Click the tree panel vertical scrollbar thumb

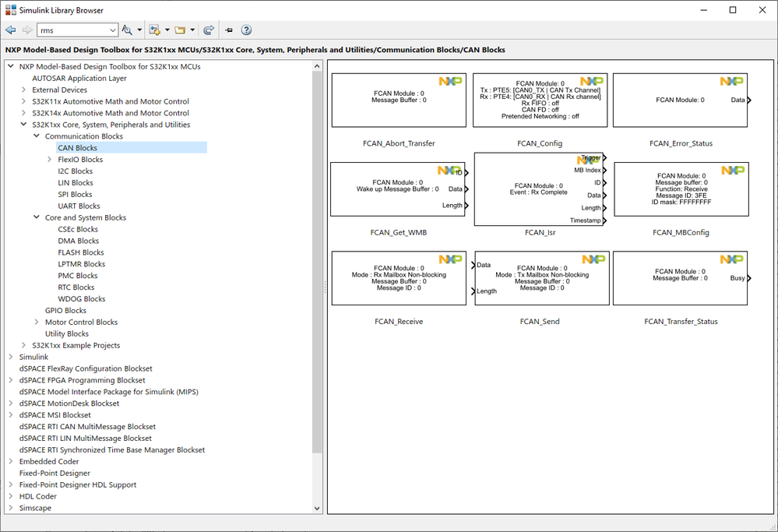317,262
